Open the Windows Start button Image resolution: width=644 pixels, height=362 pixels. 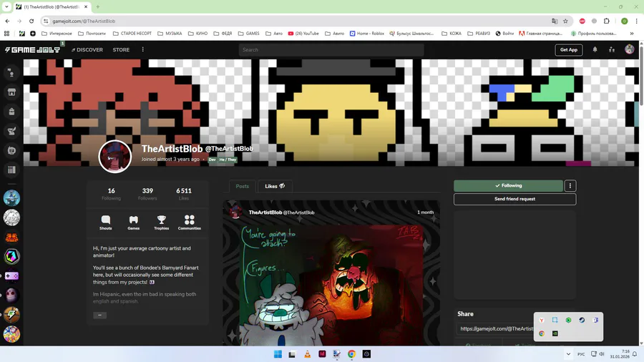(278, 354)
